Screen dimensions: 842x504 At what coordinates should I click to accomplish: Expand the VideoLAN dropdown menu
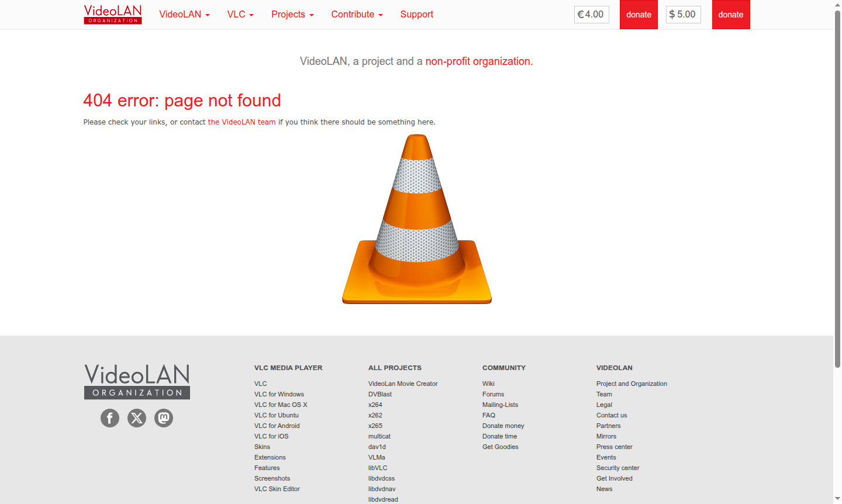coord(184,15)
